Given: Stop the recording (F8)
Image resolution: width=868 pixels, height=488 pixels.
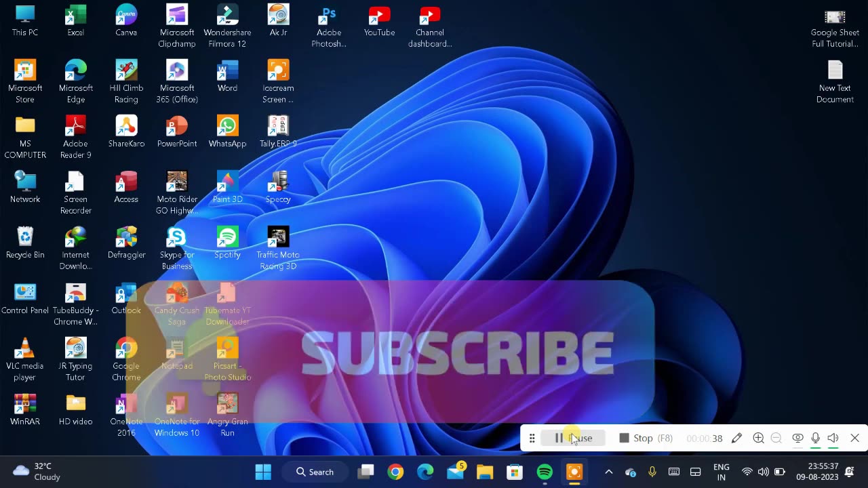Looking at the screenshot, I should pyautogui.click(x=646, y=438).
